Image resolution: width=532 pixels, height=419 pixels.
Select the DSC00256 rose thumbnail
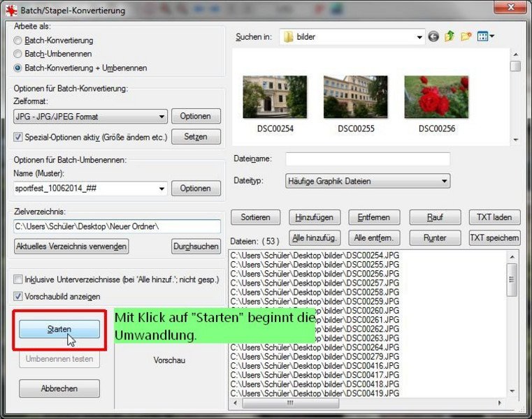point(436,97)
